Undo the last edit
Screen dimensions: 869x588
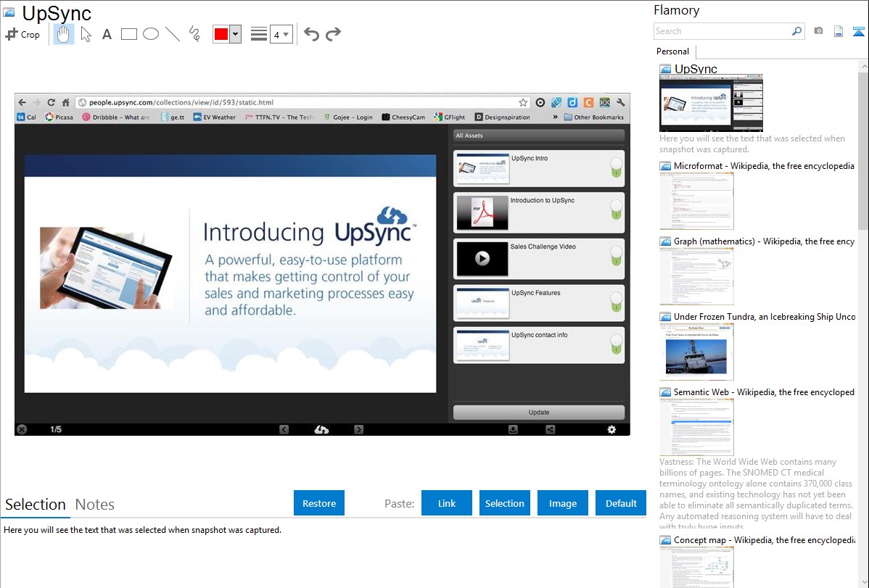click(311, 34)
